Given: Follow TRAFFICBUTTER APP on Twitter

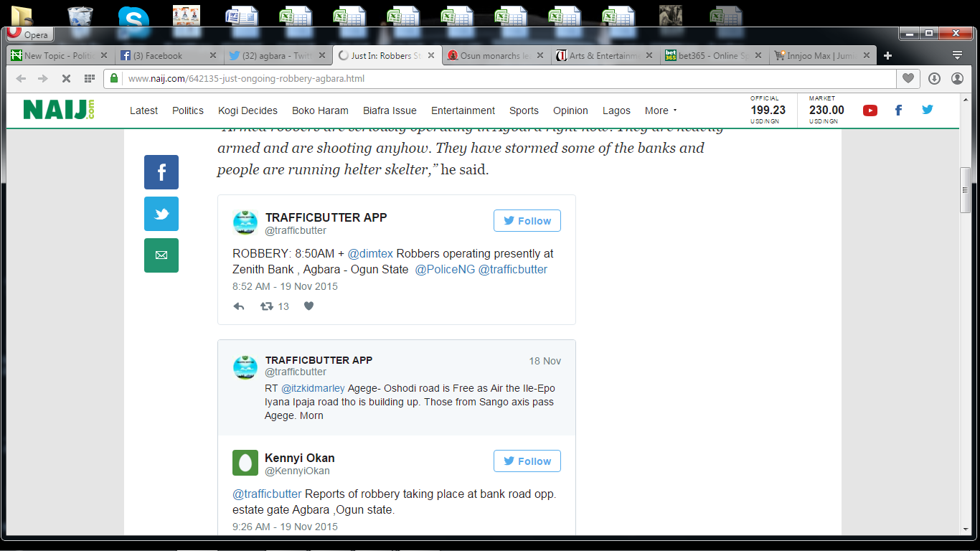Looking at the screenshot, I should tap(527, 221).
